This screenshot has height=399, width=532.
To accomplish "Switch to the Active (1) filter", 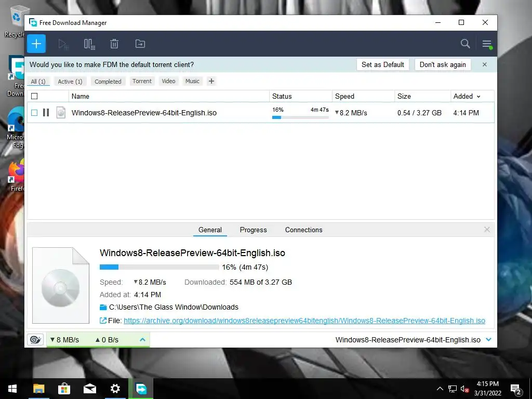I will point(70,82).
